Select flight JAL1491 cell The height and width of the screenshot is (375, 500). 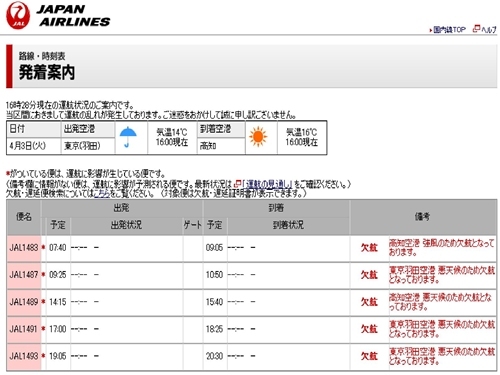click(24, 329)
